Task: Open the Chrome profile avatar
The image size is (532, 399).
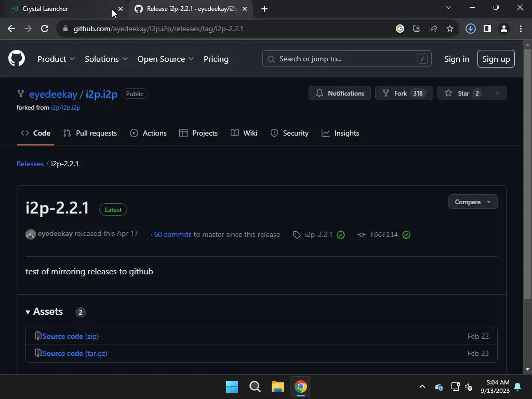Action: [504, 29]
